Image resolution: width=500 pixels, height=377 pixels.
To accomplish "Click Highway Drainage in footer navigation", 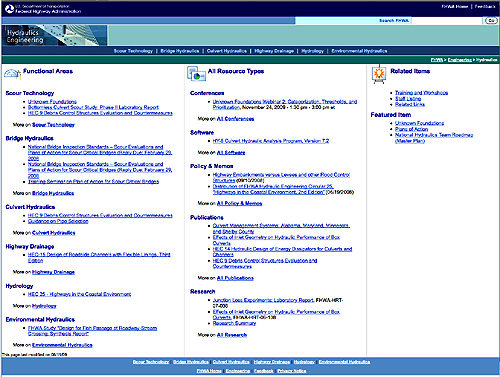I will pyautogui.click(x=272, y=362).
